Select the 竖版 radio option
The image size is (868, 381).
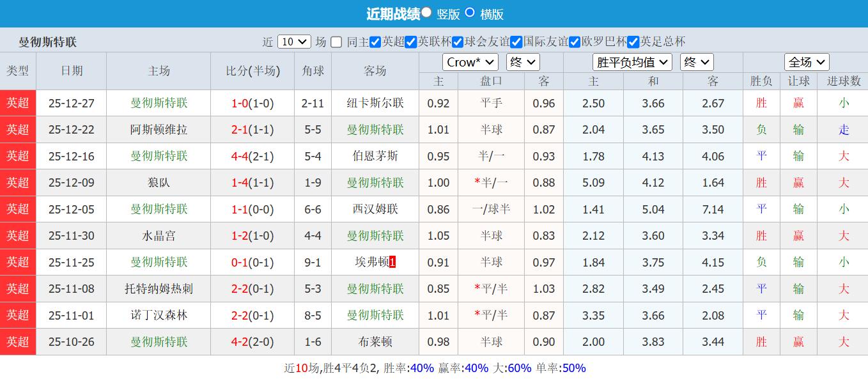[426, 13]
